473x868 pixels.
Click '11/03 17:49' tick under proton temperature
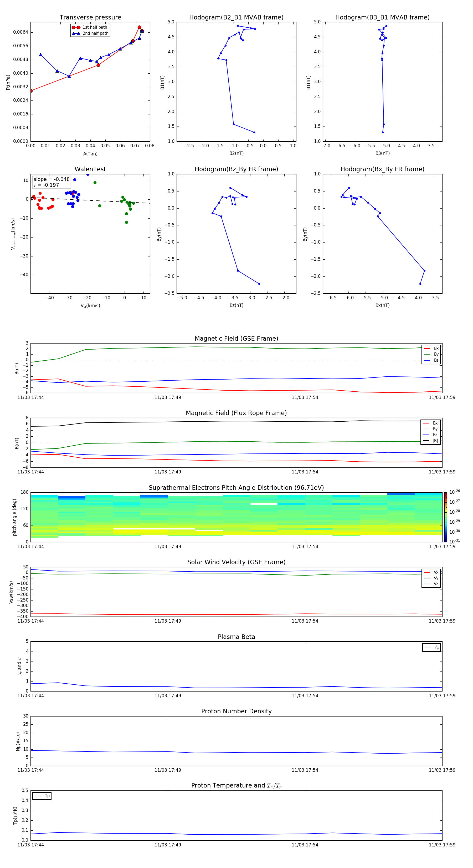[x=168, y=845]
